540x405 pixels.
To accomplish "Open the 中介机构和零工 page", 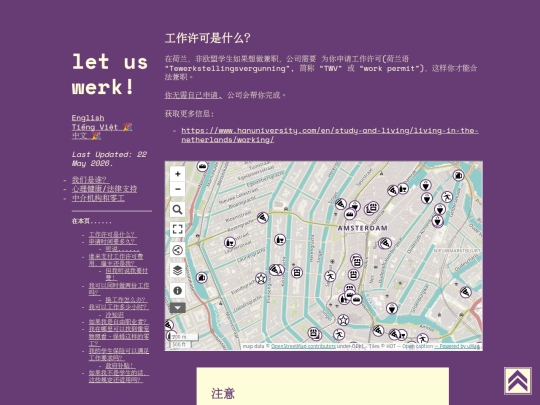I will (x=98, y=198).
